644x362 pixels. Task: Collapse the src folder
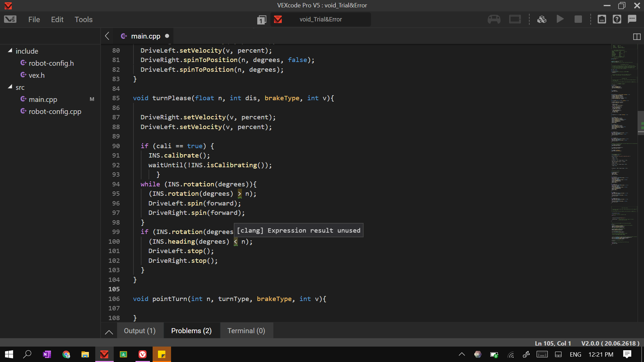coord(10,87)
